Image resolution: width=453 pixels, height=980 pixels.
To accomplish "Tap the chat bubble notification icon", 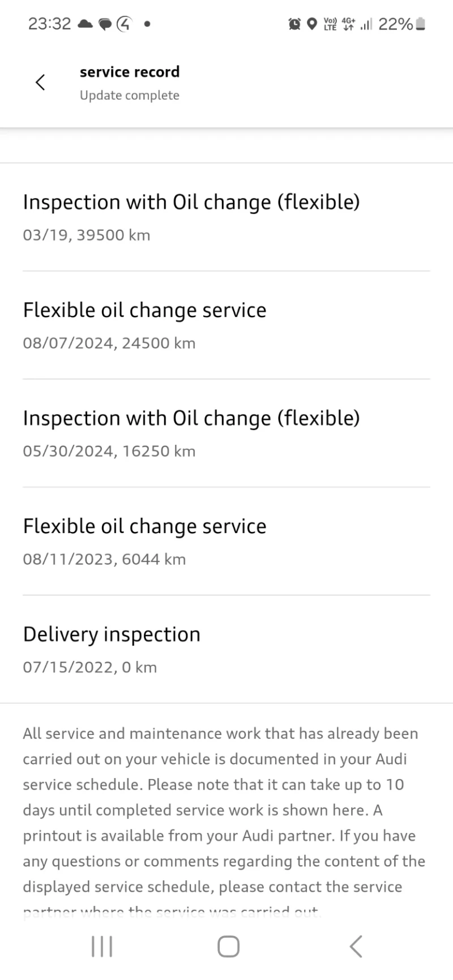I will tap(105, 24).
